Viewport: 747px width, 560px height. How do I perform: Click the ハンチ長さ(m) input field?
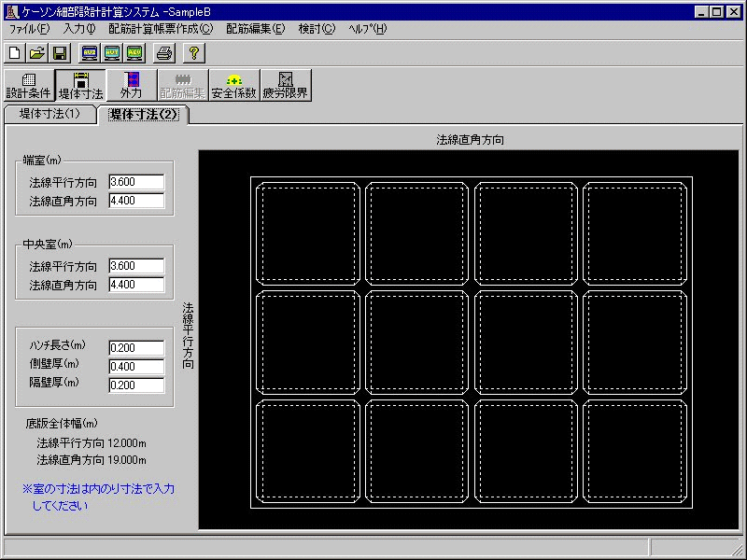tap(136, 348)
